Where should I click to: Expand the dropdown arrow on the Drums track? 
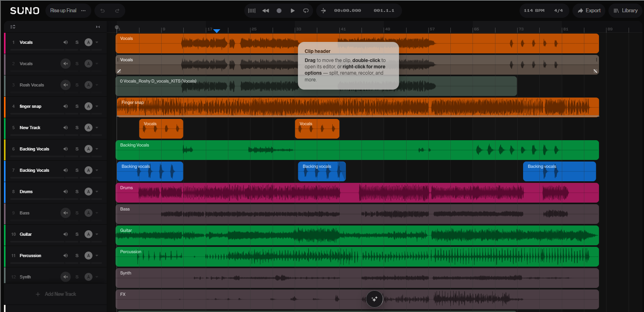[x=97, y=192]
